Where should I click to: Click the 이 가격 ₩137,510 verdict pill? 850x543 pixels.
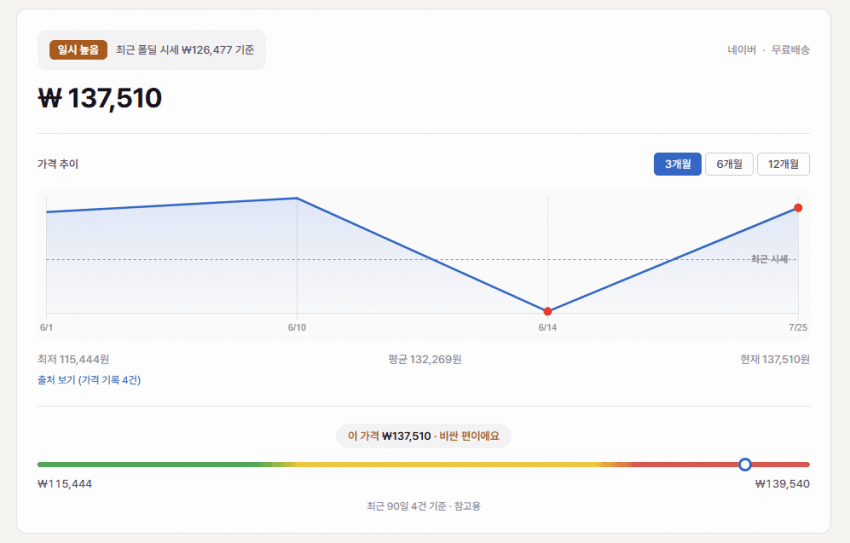pyautogui.click(x=423, y=436)
